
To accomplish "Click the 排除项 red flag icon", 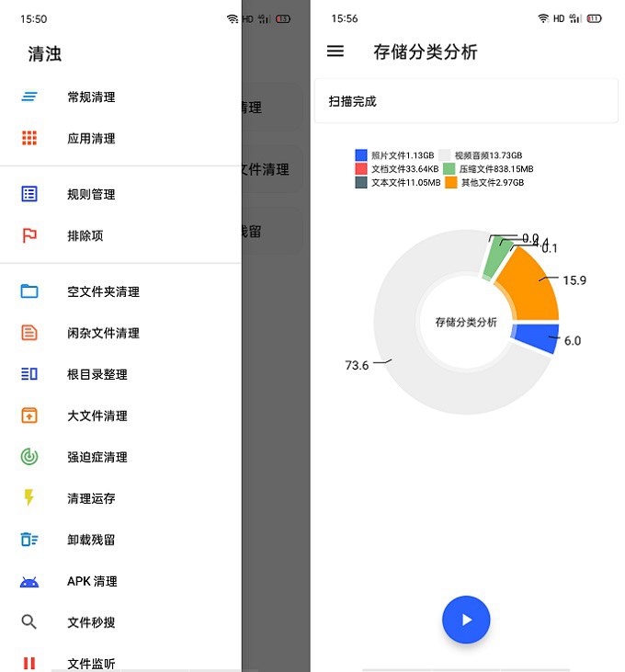I will click(x=29, y=235).
